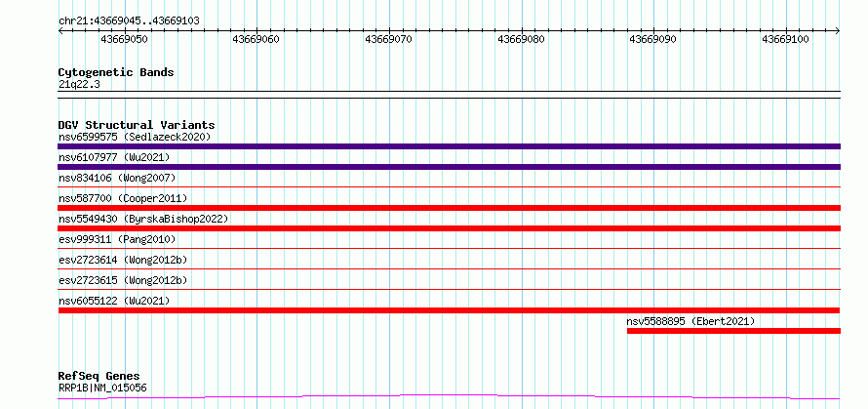This screenshot has width=868, height=409.
Task: Click ruler position 43669070
Action: tap(388, 39)
